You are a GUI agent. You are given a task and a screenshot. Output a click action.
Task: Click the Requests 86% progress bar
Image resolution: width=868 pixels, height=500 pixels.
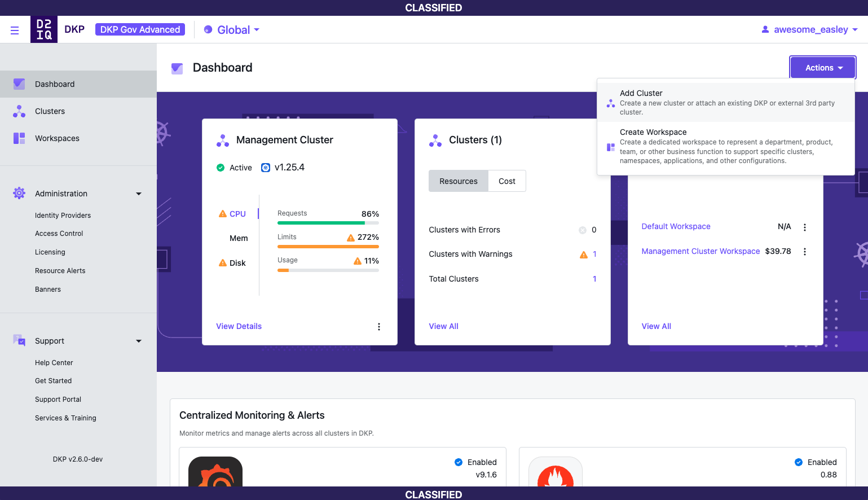[328, 223]
